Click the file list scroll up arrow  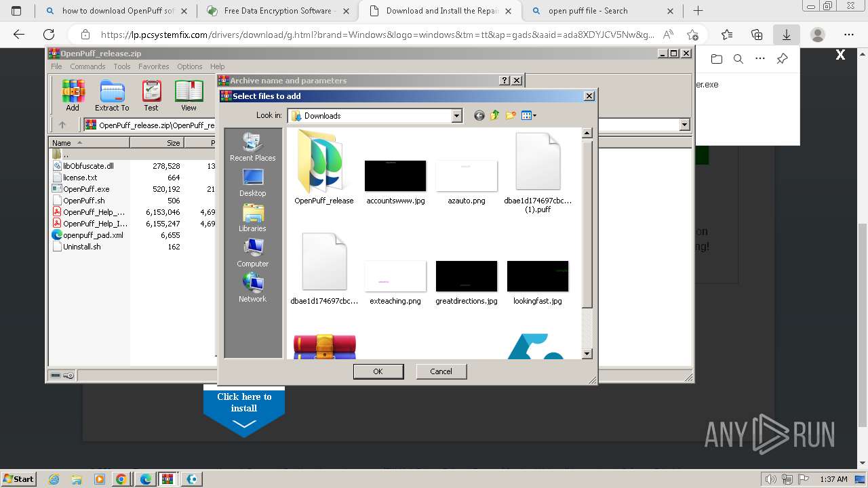point(587,134)
